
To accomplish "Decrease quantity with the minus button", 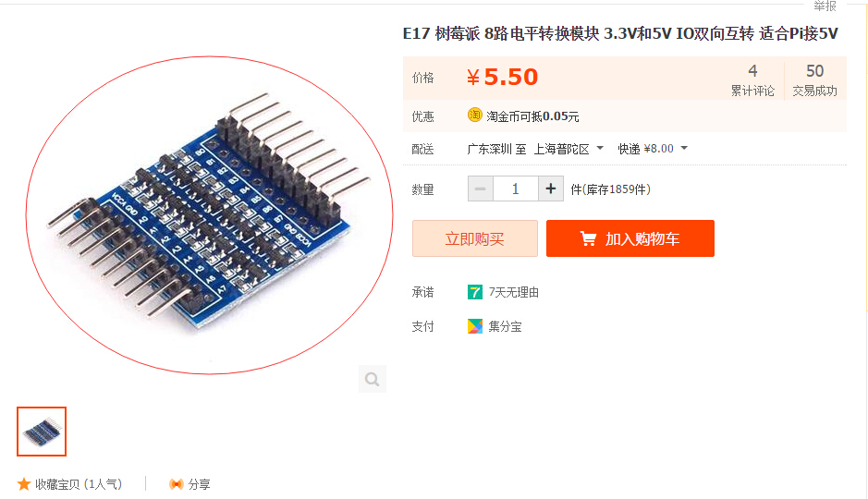I will 481,189.
